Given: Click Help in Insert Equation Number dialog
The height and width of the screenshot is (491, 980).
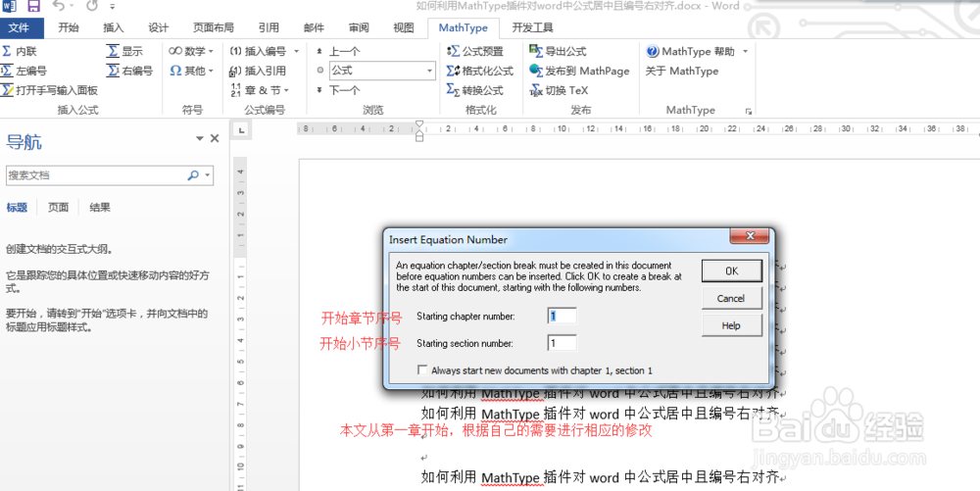Looking at the screenshot, I should coord(732,325).
